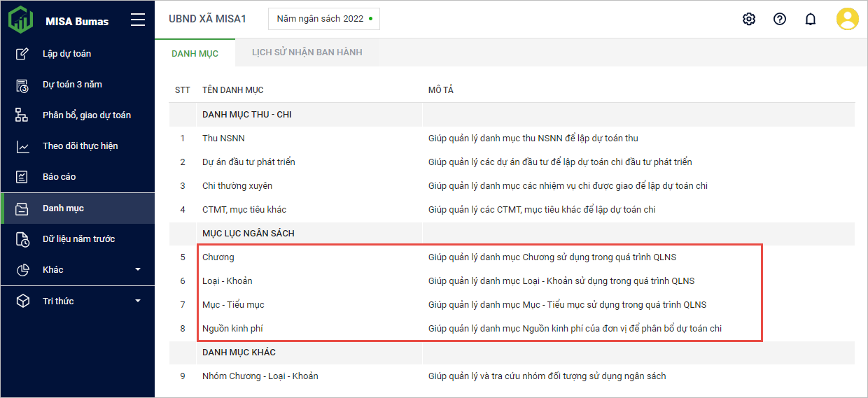Select the Phân bổ, giao dự toán icon
The height and width of the screenshot is (398, 868).
coord(22,115)
